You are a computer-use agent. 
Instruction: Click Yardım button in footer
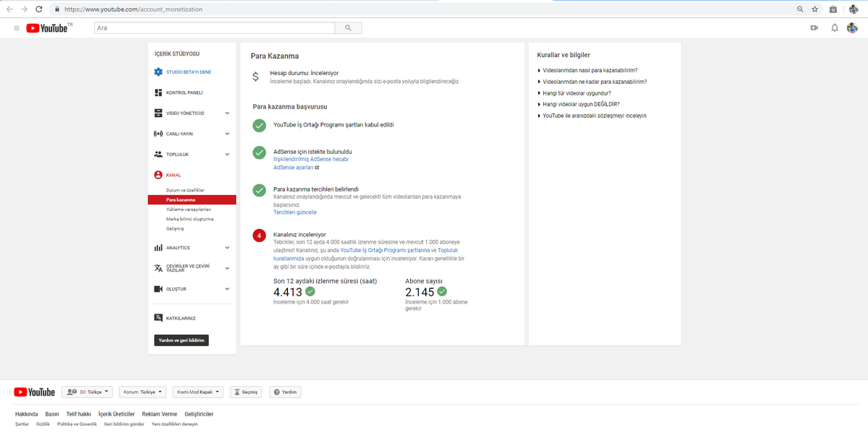click(285, 392)
